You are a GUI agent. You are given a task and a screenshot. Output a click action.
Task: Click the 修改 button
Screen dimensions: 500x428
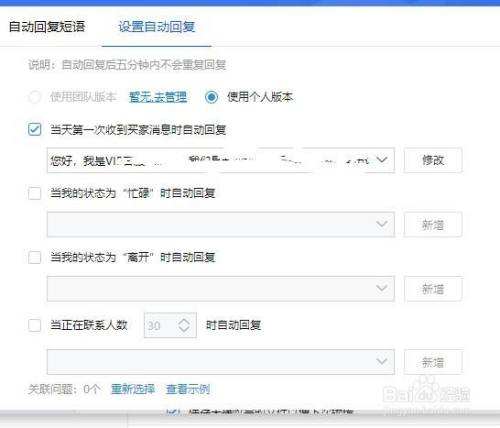(x=433, y=160)
